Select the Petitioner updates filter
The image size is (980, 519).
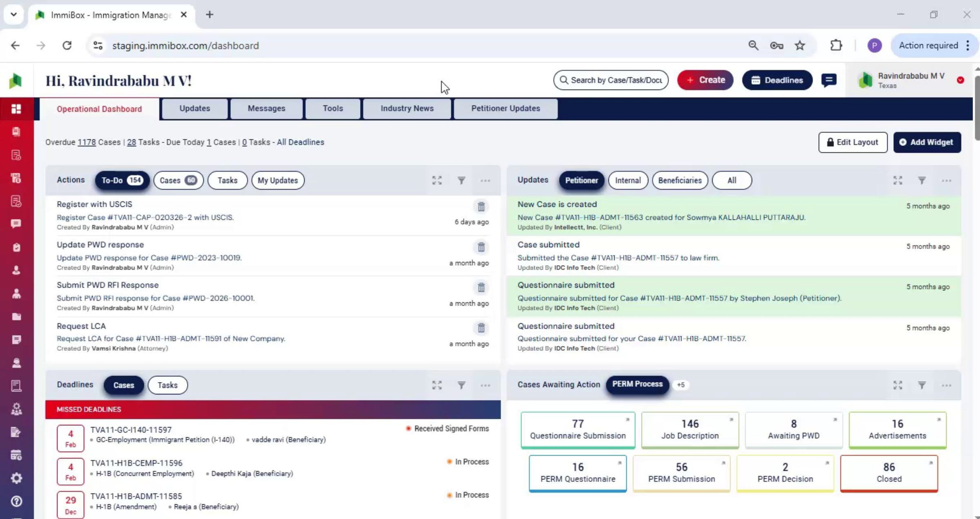(x=581, y=180)
